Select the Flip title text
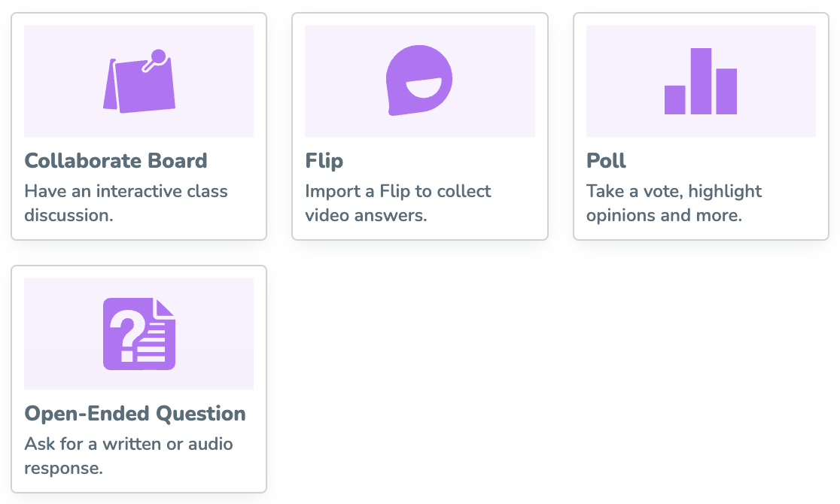 point(324,161)
